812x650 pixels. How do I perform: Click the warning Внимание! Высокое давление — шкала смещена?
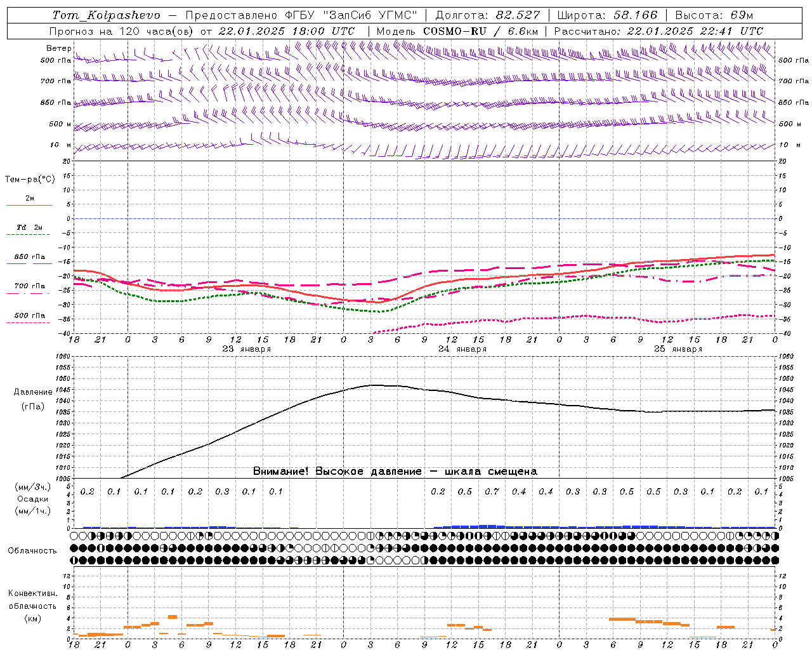(395, 472)
